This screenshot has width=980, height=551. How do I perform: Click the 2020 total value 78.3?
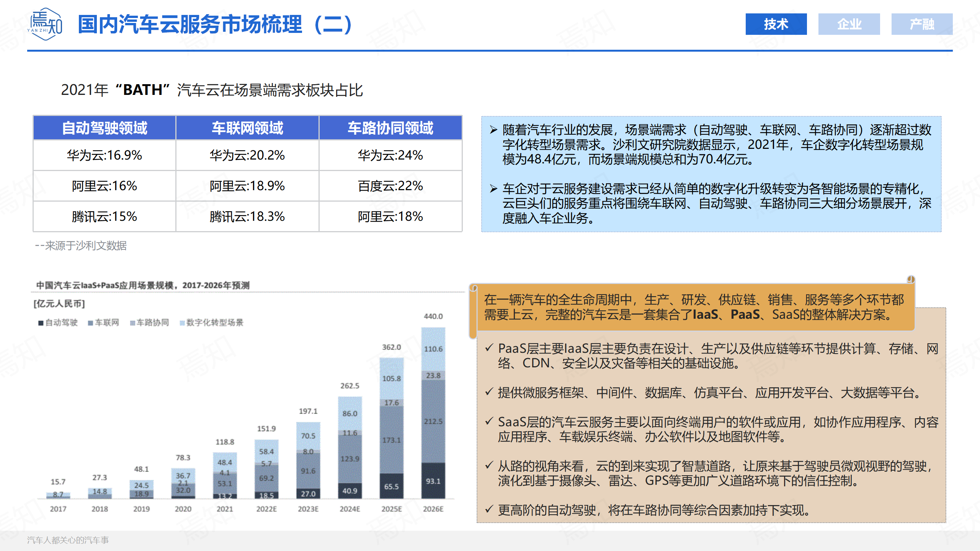pyautogui.click(x=183, y=458)
